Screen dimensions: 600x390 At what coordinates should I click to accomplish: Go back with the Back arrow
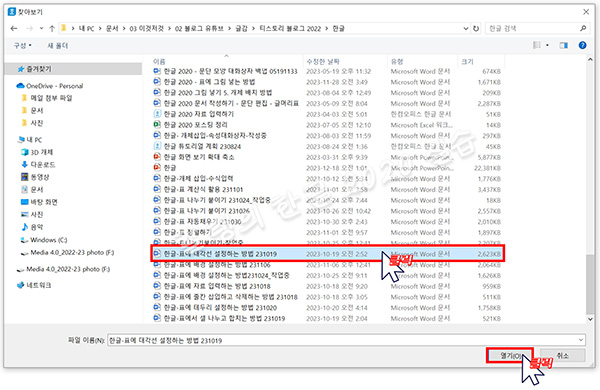pyautogui.click(x=14, y=28)
